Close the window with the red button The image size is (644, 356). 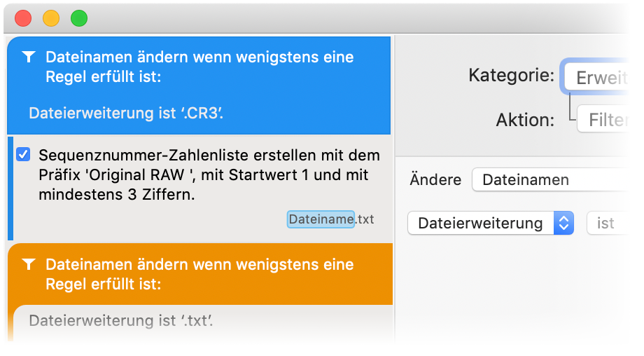coord(23,18)
